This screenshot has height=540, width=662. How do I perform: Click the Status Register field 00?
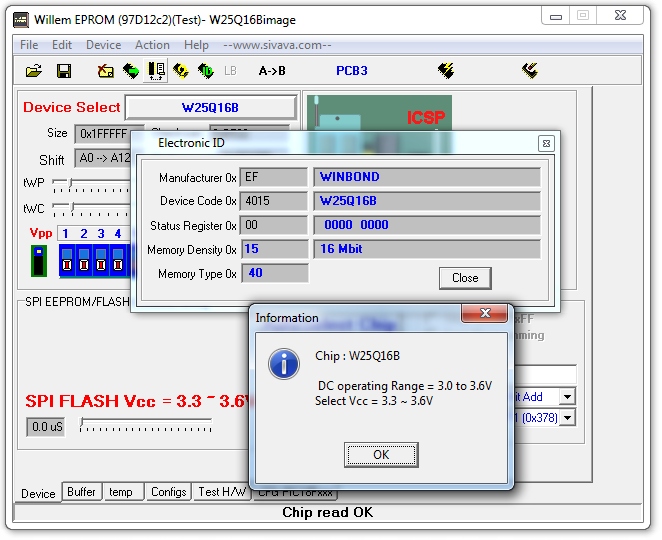pos(274,225)
